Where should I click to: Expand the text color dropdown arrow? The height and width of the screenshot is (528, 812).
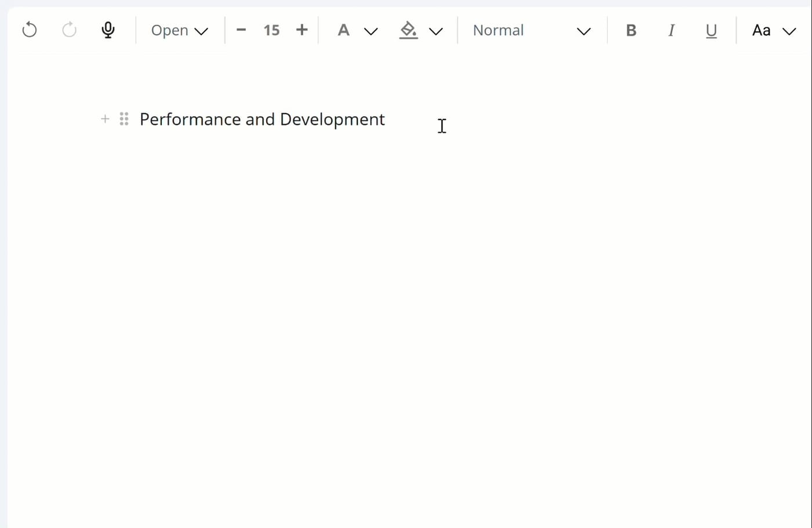pyautogui.click(x=371, y=31)
